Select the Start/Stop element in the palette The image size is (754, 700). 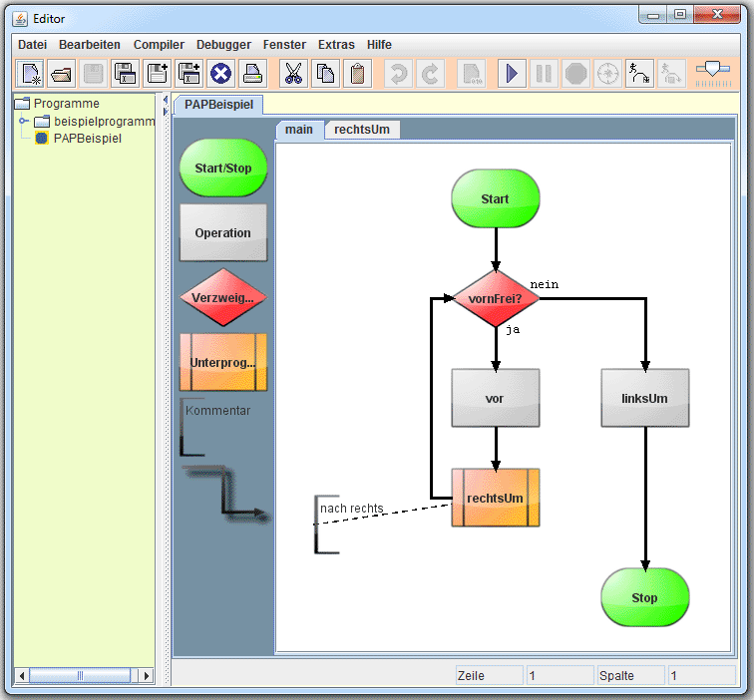click(x=223, y=168)
